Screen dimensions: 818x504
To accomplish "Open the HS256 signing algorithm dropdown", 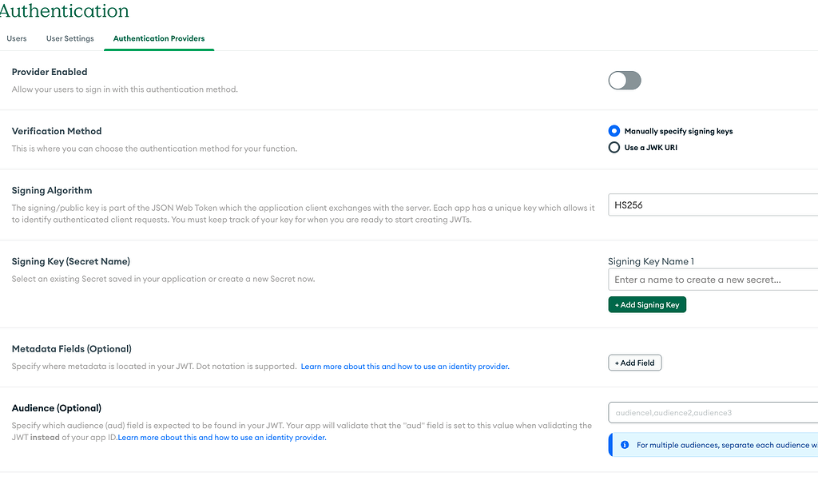I will [711, 205].
